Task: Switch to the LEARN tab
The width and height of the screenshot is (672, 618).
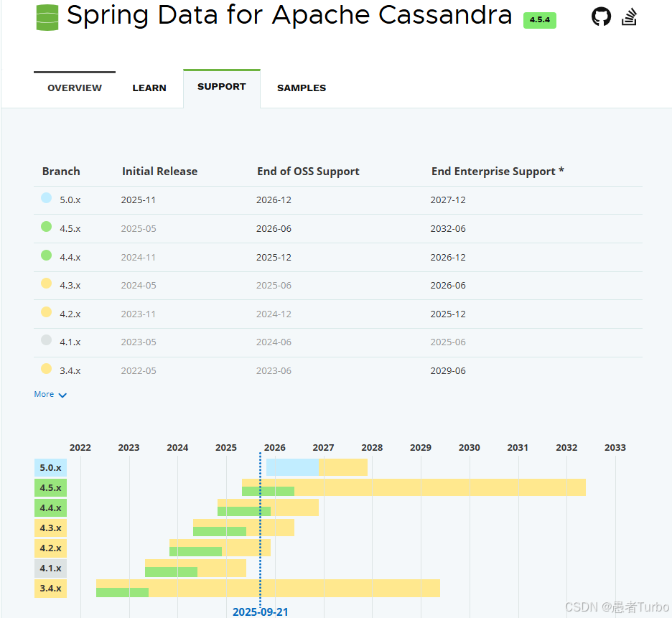Action: click(x=149, y=88)
